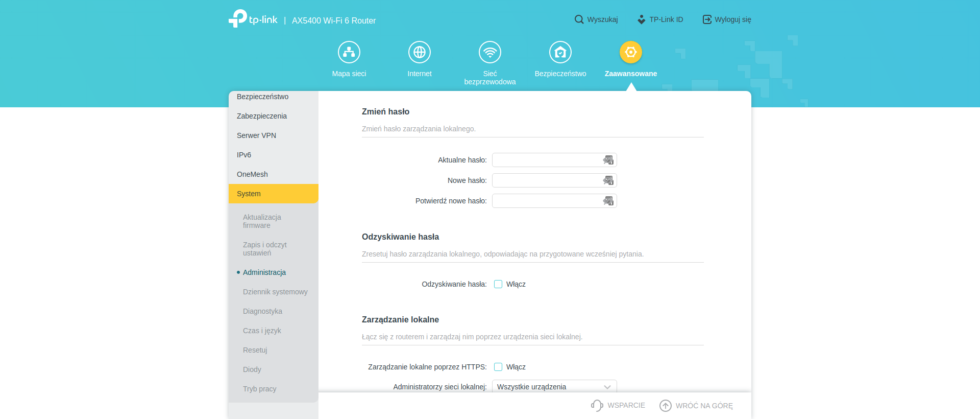Click the Wyloguj się logout link

click(727, 19)
